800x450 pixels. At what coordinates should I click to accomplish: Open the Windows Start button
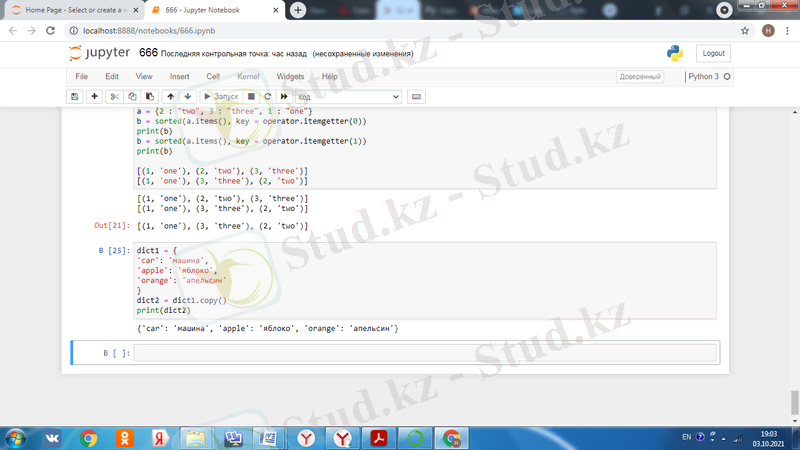tap(16, 438)
